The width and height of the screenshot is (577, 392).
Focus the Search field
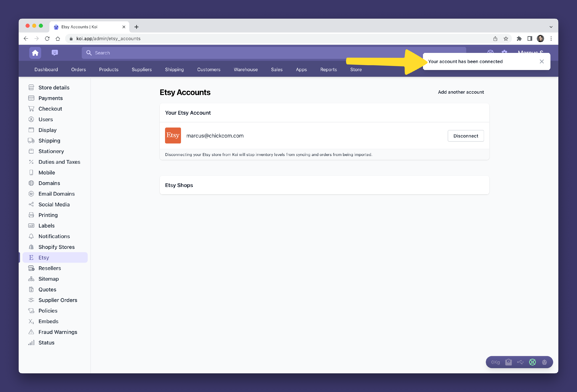click(248, 53)
